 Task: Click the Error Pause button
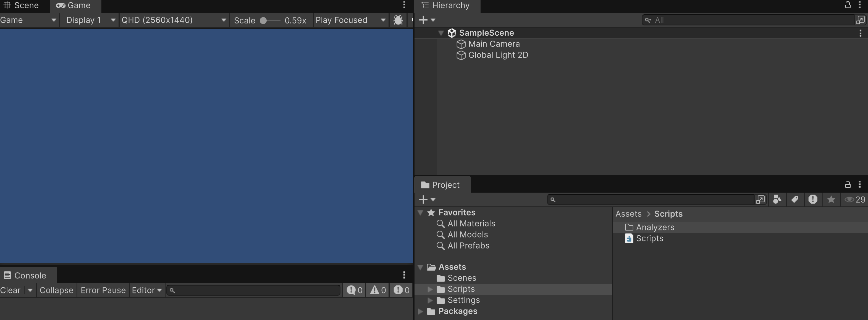click(x=103, y=290)
